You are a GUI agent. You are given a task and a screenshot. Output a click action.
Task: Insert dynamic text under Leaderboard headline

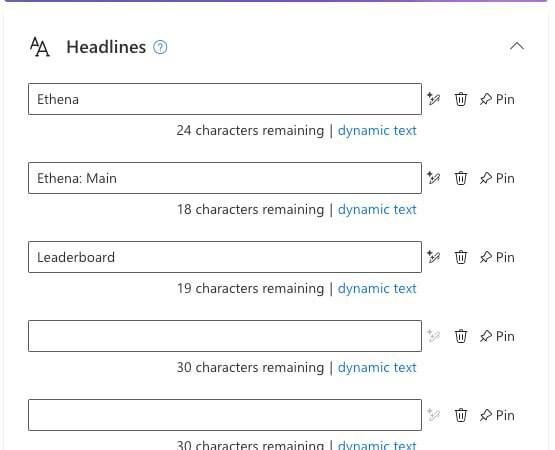tap(377, 289)
